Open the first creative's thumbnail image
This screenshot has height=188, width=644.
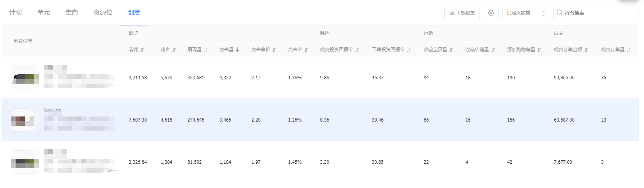pyautogui.click(x=25, y=78)
